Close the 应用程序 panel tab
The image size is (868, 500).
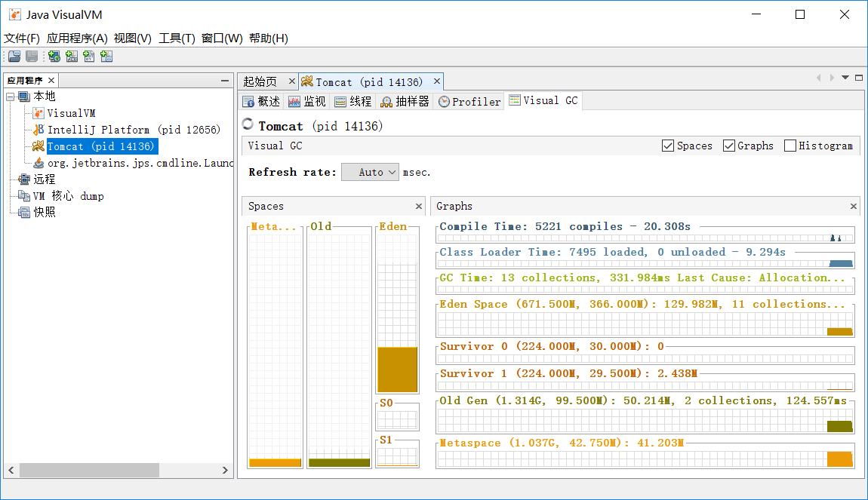point(51,80)
